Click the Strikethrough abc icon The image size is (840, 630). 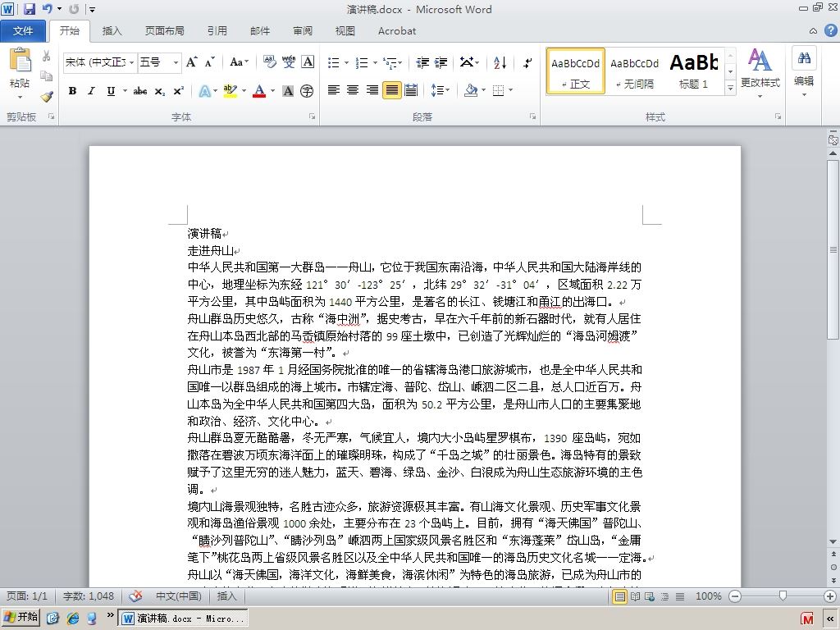[140, 91]
